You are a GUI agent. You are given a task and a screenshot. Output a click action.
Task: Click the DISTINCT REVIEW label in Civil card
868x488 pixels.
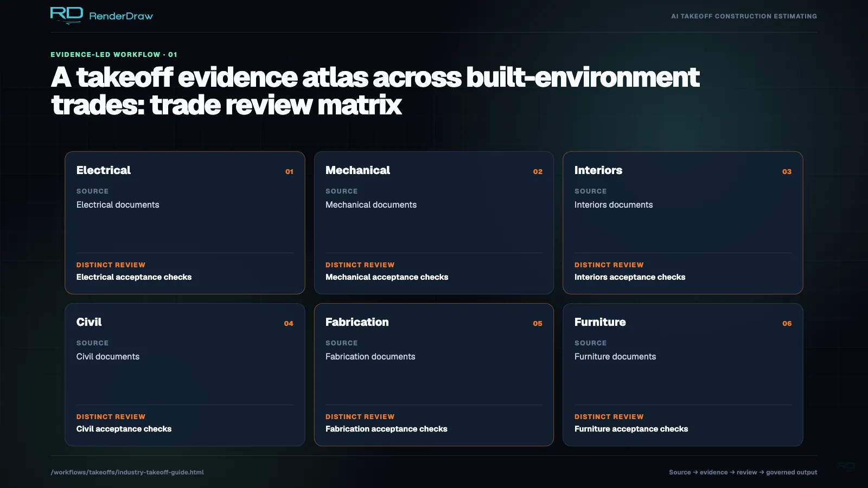(111, 417)
